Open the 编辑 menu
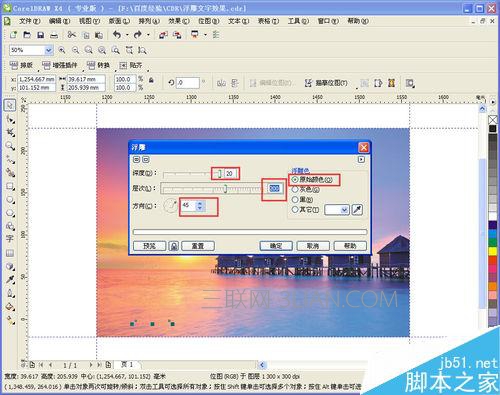The height and width of the screenshot is (395, 500). click(x=59, y=21)
